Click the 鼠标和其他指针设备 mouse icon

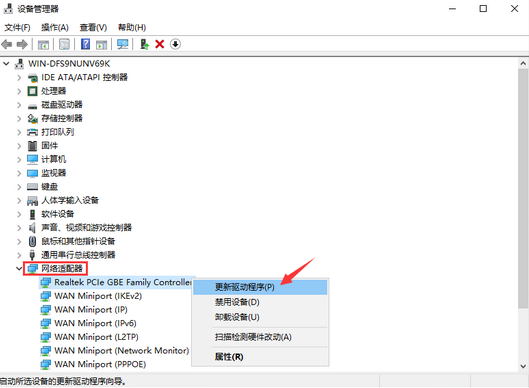[x=32, y=241]
